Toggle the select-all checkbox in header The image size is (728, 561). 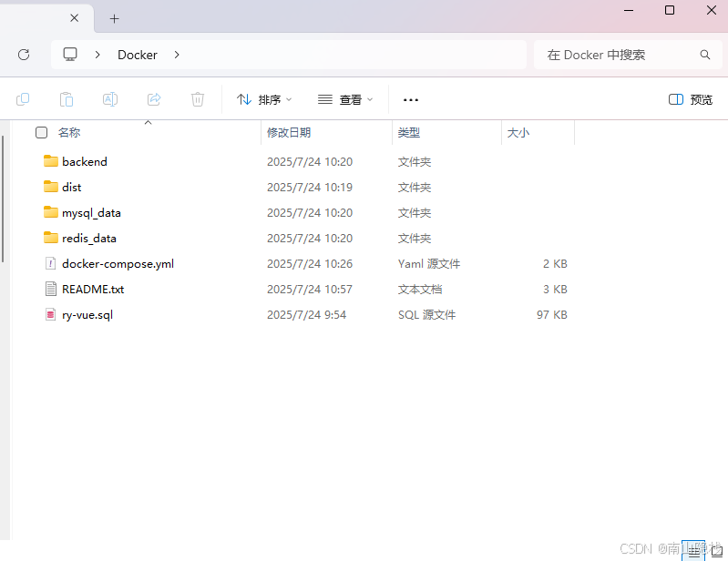41,133
